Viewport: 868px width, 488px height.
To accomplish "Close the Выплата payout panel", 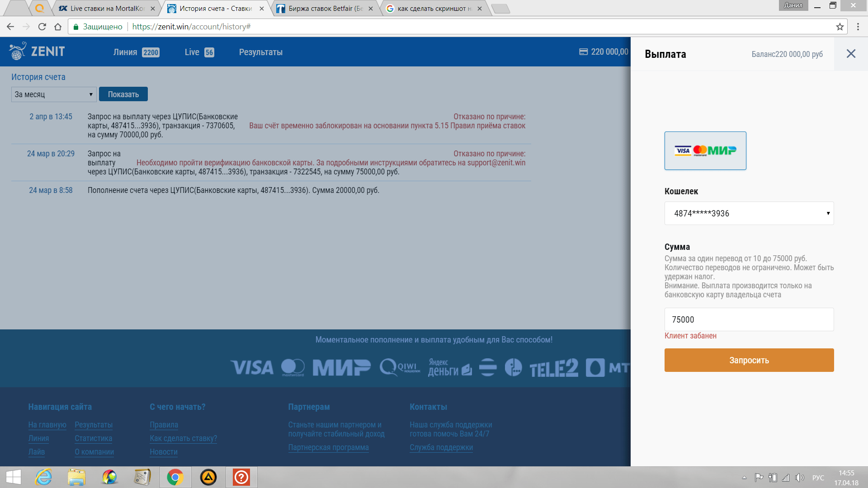I will [851, 54].
